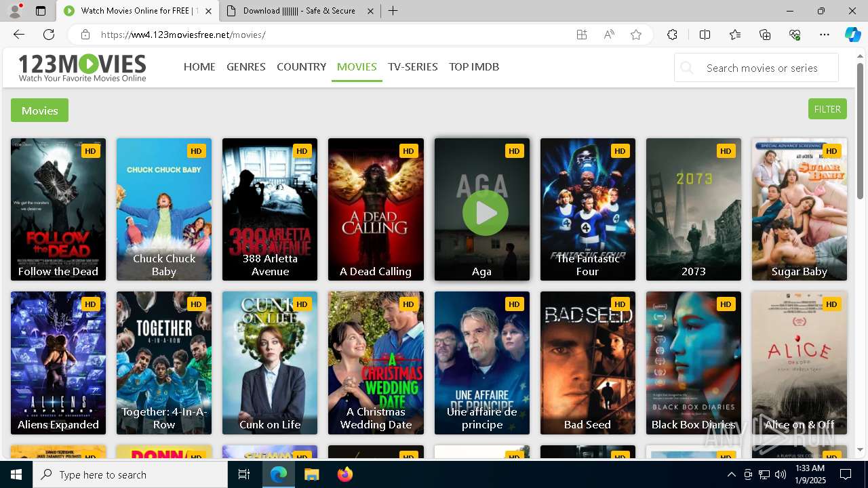Launch Firefox from taskbar
Viewport: 868px width, 488px height.
(344, 474)
